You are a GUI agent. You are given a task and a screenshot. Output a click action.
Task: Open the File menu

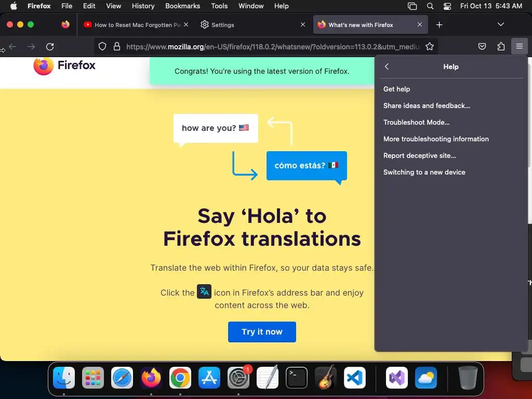click(x=66, y=6)
